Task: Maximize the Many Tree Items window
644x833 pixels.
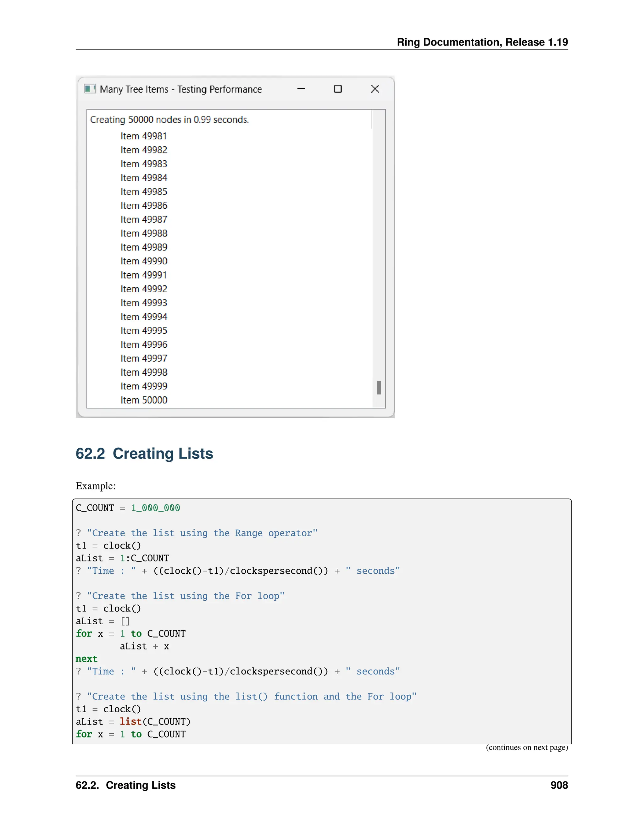Action: pos(338,89)
